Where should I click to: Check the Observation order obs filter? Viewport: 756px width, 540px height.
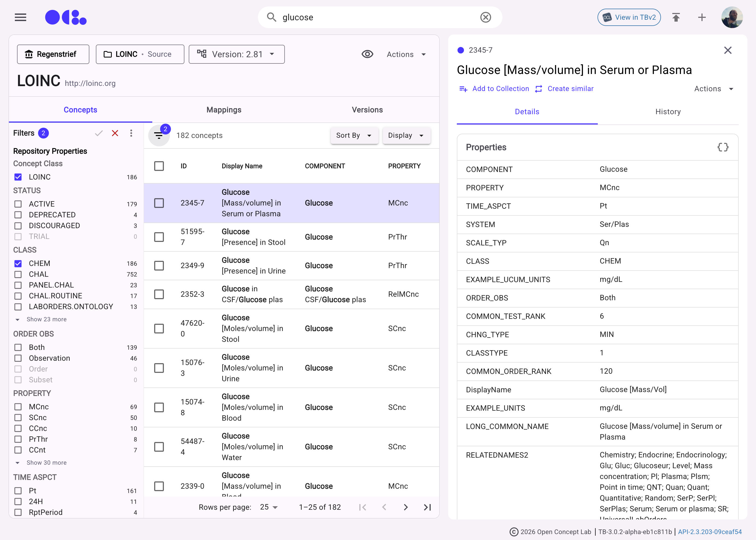18,358
